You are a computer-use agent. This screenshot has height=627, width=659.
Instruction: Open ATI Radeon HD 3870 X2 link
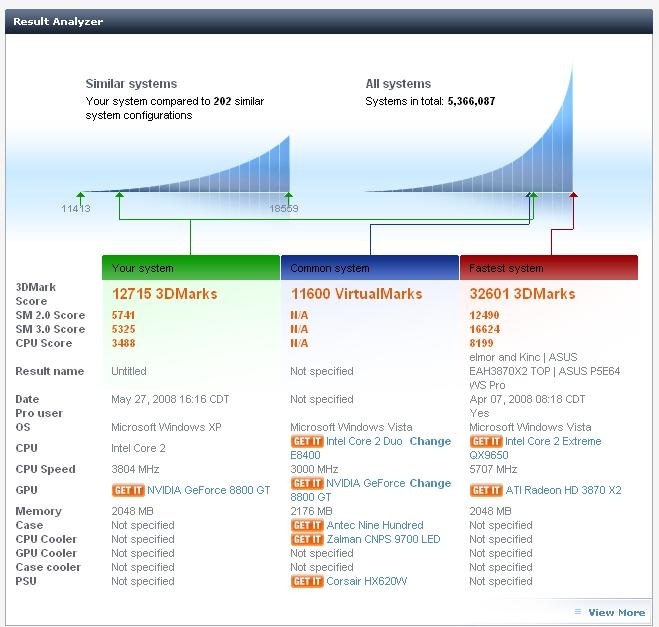563,490
